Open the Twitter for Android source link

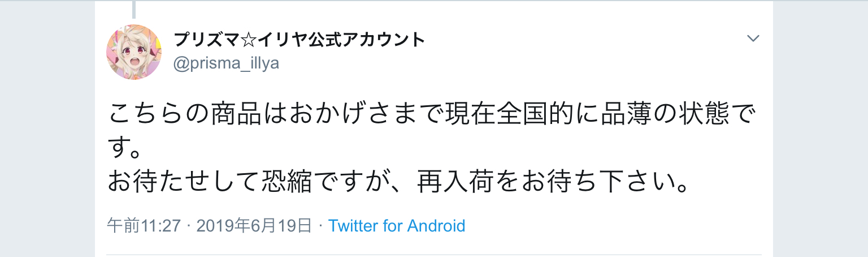click(x=397, y=226)
